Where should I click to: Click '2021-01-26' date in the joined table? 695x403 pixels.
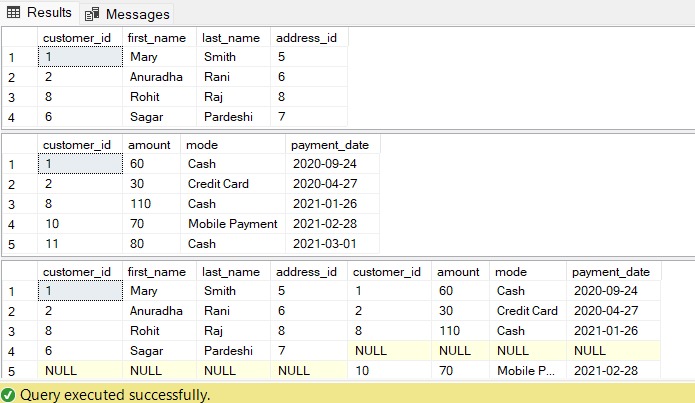pyautogui.click(x=614, y=330)
